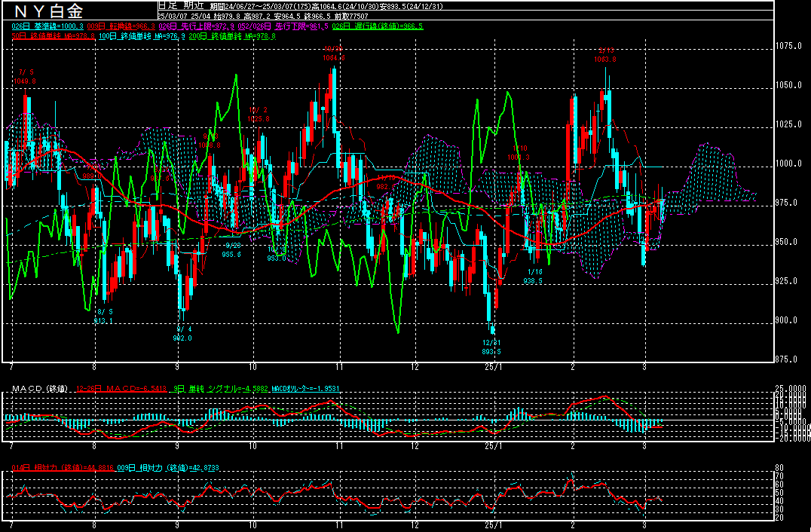Click the 7/5 1049.8 peak annotation
This screenshot has height=532, width=811.
click(x=26, y=77)
